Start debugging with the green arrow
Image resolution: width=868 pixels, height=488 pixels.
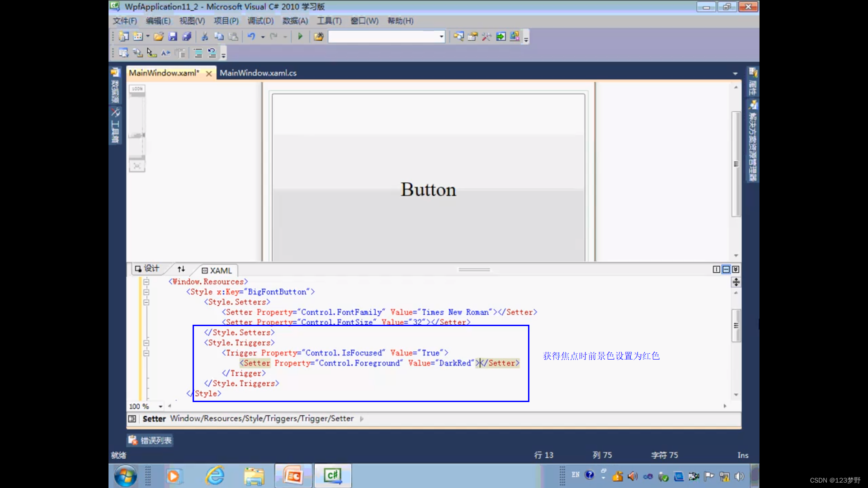(x=300, y=37)
